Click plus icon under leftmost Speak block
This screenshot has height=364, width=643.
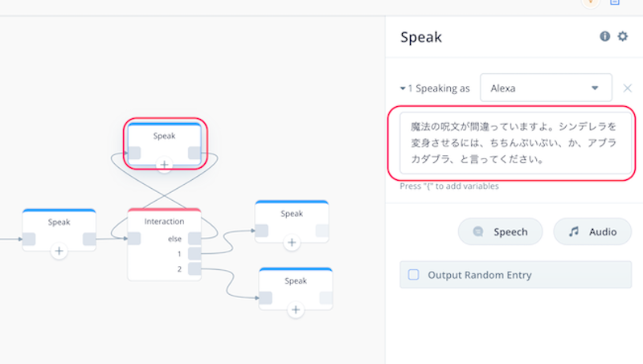(x=59, y=251)
